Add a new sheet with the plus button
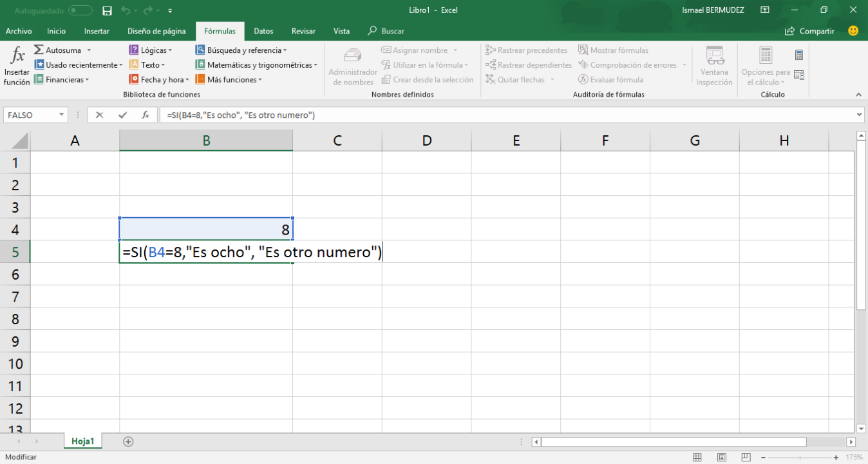The height and width of the screenshot is (464, 868). click(x=128, y=441)
